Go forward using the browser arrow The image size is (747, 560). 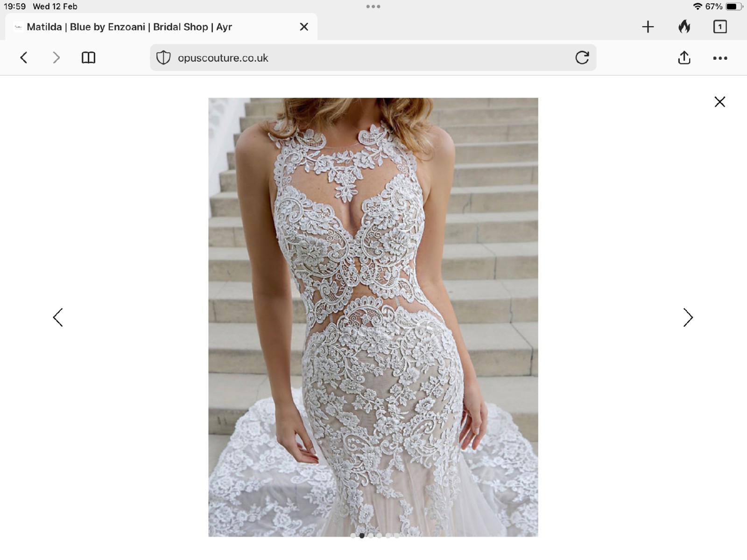point(56,57)
